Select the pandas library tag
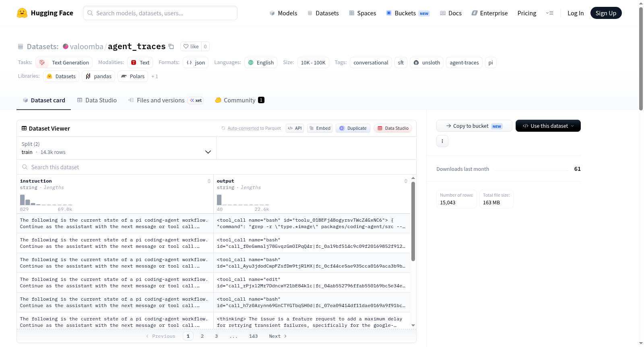This screenshot has height=347, width=644. (99, 76)
